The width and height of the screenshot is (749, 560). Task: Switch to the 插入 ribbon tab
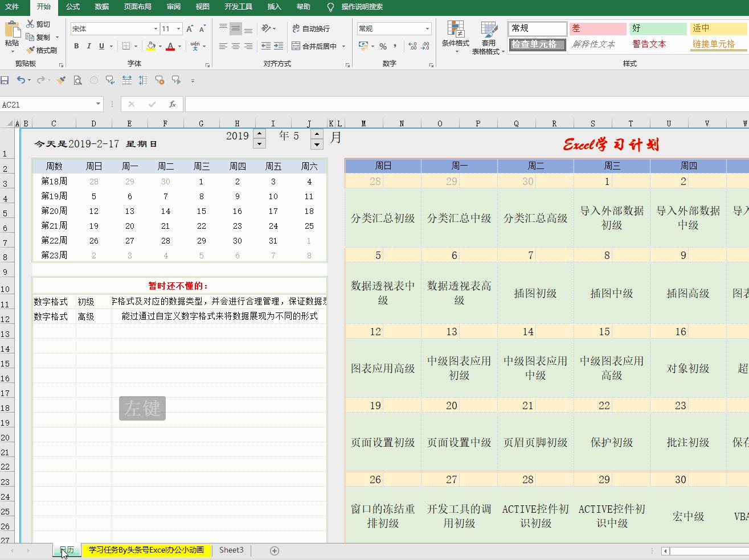click(x=273, y=7)
